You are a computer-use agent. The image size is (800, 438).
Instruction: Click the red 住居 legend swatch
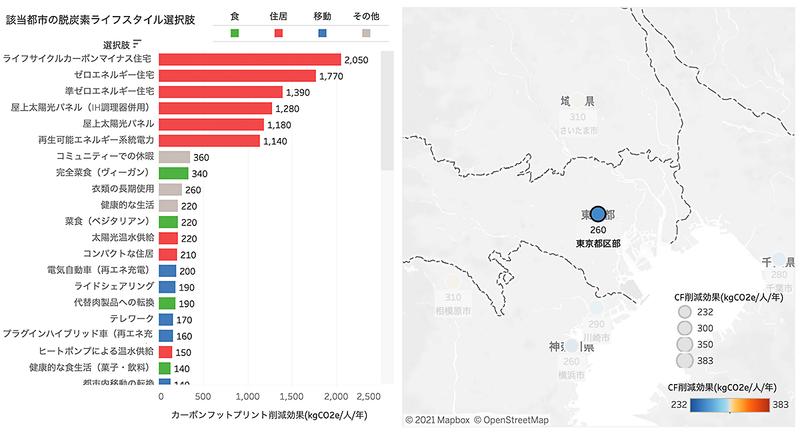point(278,32)
